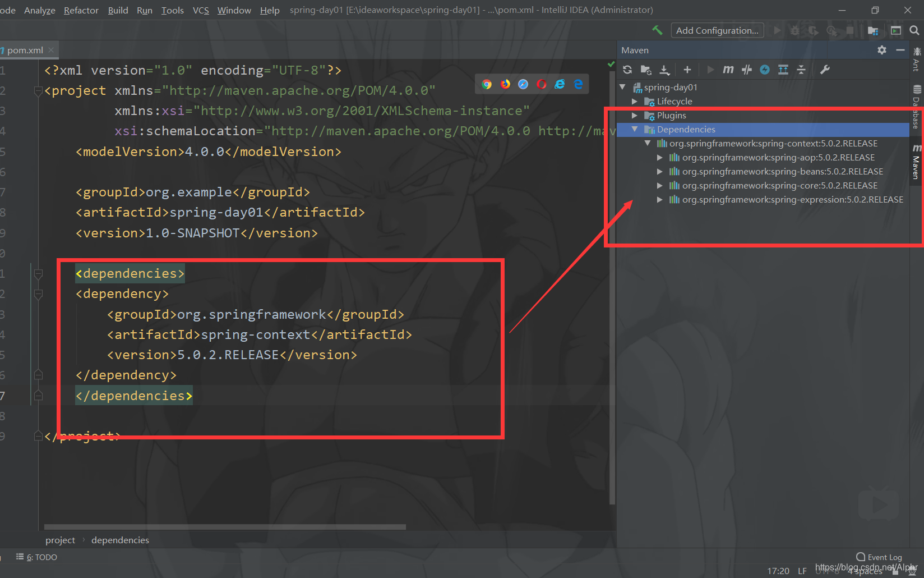Expand the spring-expression dependency arrow
The image size is (924, 578).
660,199
